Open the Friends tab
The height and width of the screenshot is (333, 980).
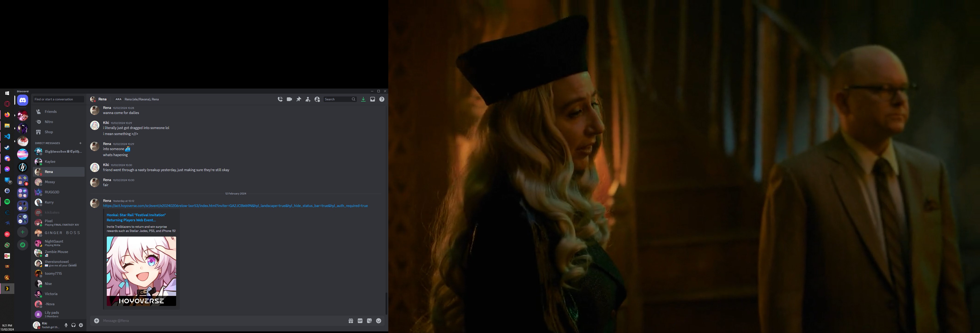58,111
